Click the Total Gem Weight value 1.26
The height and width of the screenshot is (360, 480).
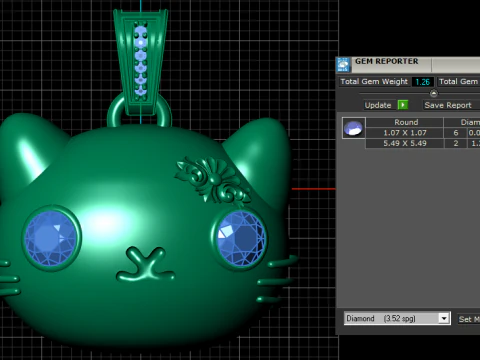click(x=423, y=82)
